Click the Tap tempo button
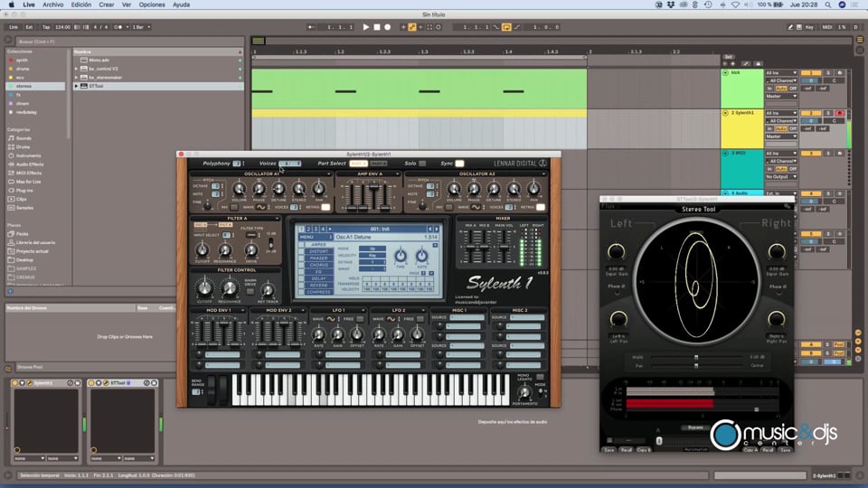 click(46, 27)
